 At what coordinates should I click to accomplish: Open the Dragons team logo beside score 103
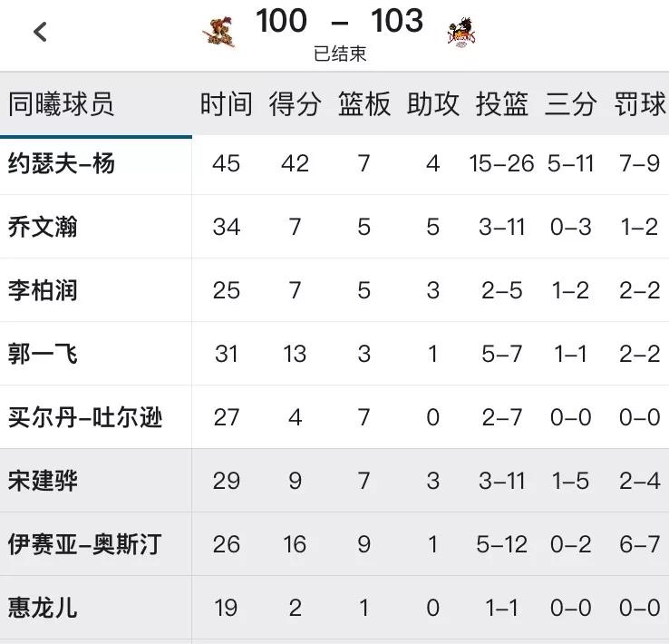tap(461, 32)
